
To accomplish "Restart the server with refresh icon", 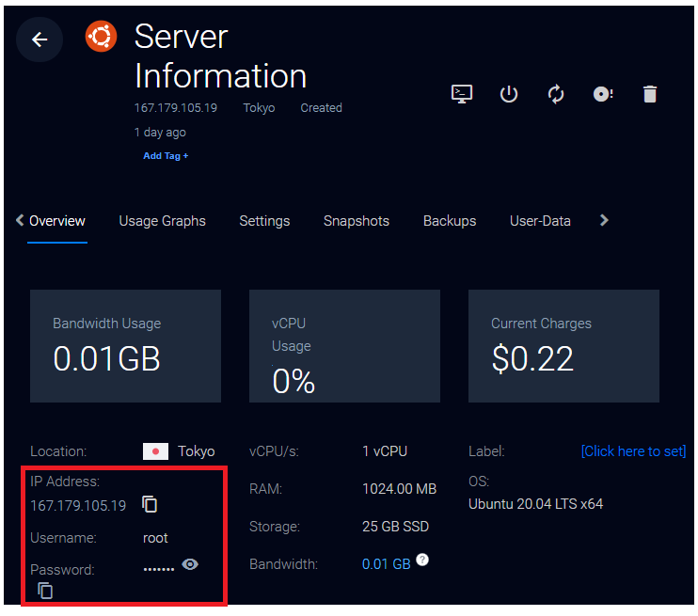I will click(556, 94).
